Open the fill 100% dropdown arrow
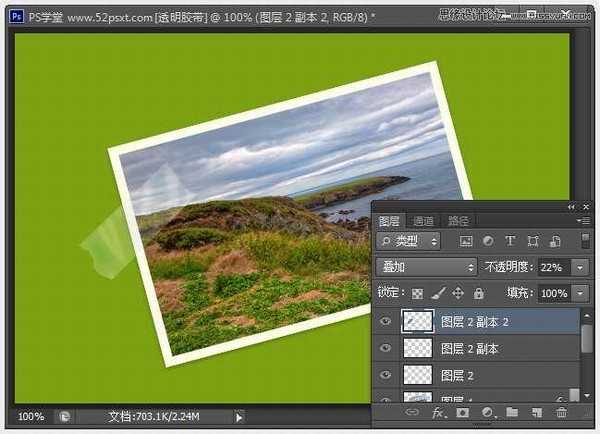This screenshot has height=434, width=600. [581, 294]
